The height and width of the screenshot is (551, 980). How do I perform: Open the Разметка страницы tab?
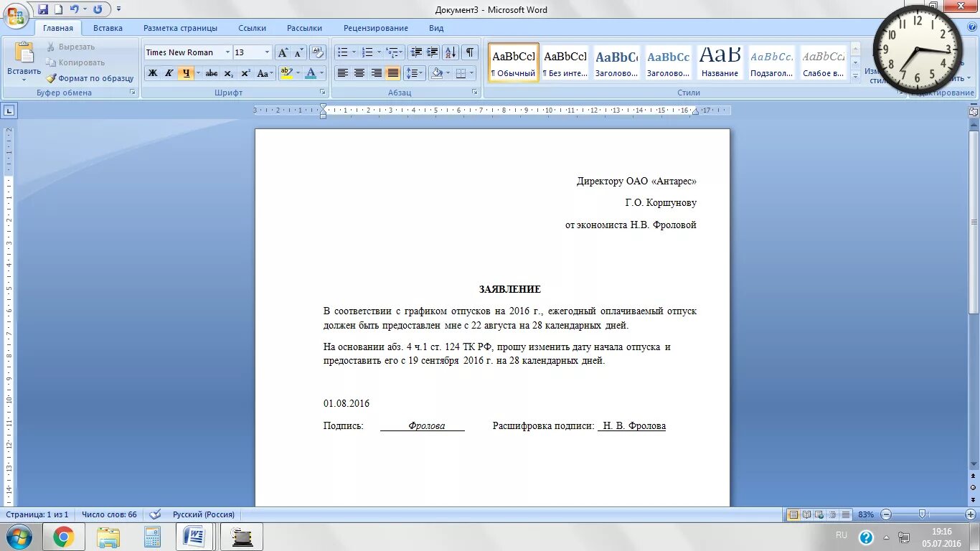pyautogui.click(x=180, y=28)
